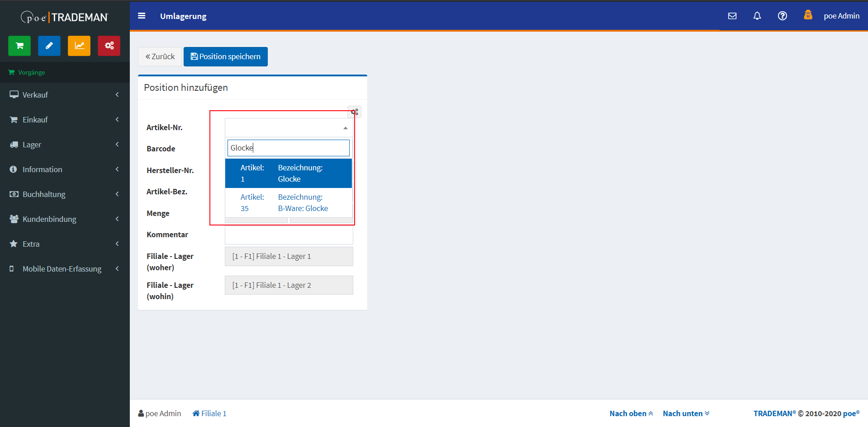Image resolution: width=868 pixels, height=427 pixels.
Task: Collapse the Artikel-Nr. dropdown arrow
Action: pos(345,128)
